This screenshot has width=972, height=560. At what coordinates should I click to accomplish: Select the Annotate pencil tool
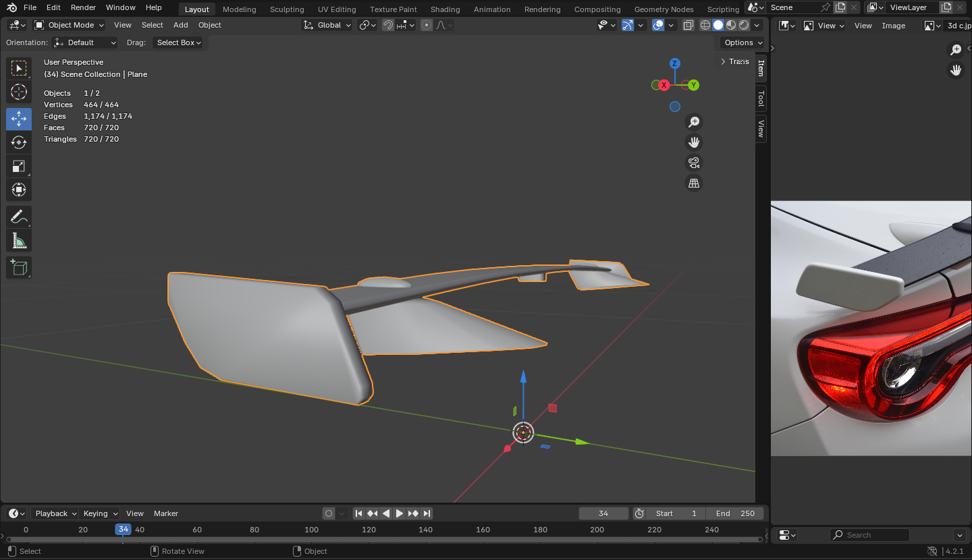click(x=19, y=217)
